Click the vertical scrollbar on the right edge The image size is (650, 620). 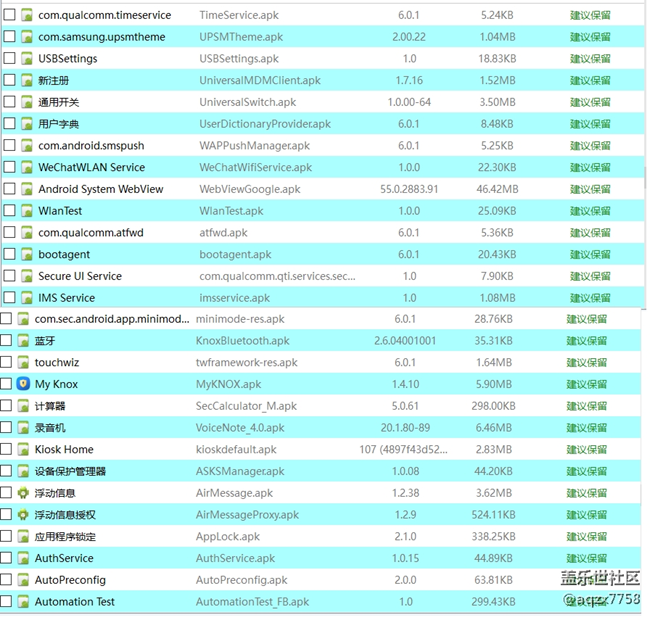645,180
